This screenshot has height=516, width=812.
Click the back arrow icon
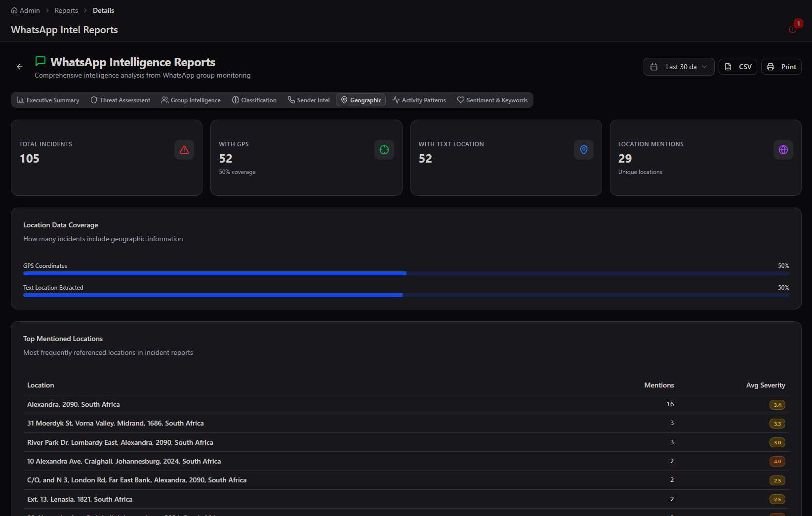point(20,67)
